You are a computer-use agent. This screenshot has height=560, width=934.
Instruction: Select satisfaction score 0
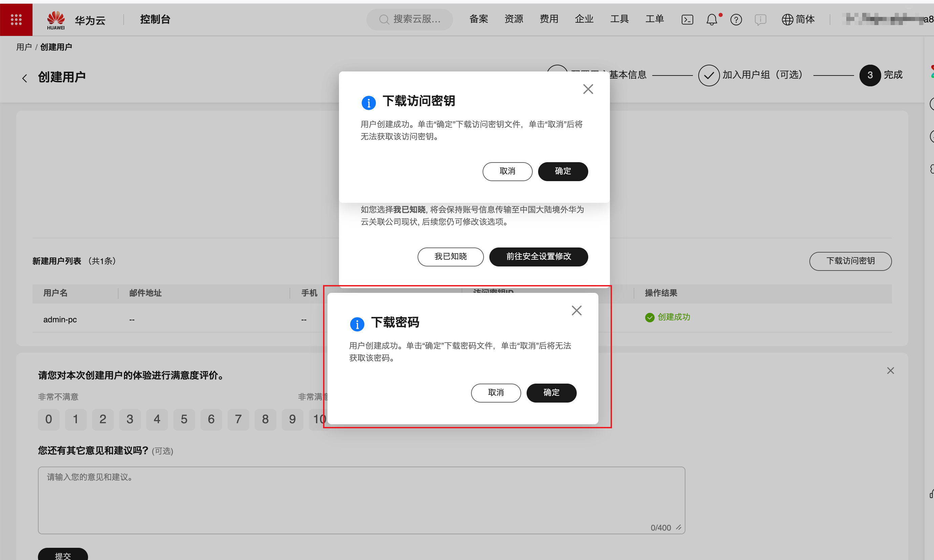coord(48,419)
